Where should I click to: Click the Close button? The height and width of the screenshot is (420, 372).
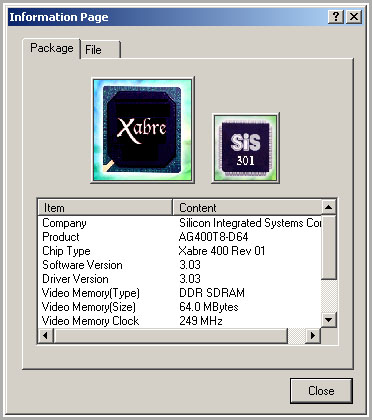tap(321, 391)
